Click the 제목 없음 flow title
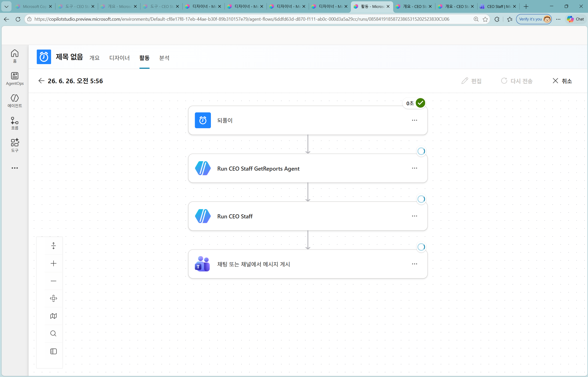588x377 pixels. point(69,57)
